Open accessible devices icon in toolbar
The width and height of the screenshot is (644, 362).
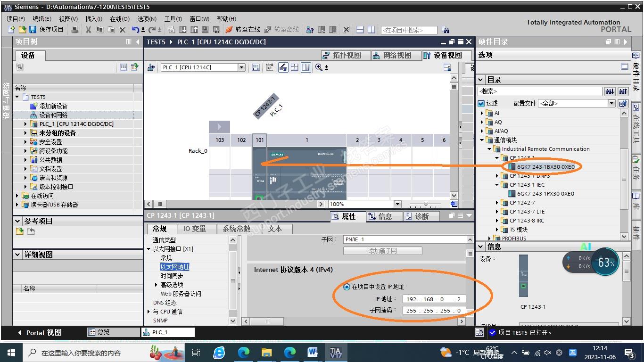(310, 30)
